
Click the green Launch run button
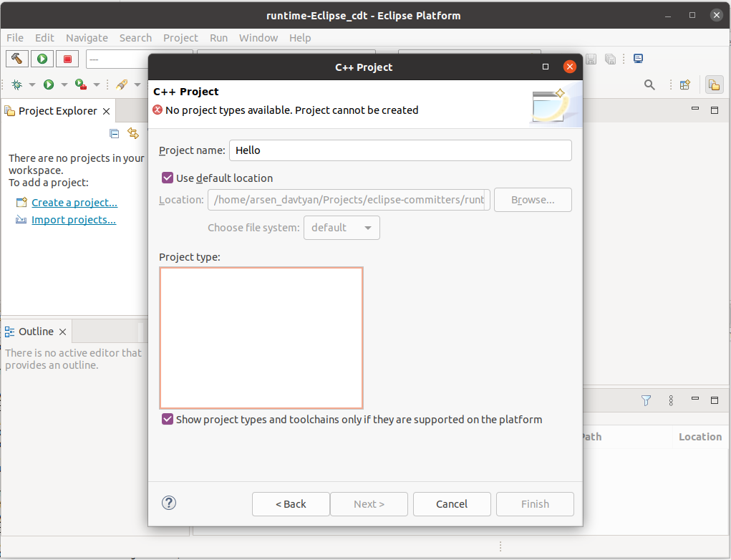(x=42, y=59)
